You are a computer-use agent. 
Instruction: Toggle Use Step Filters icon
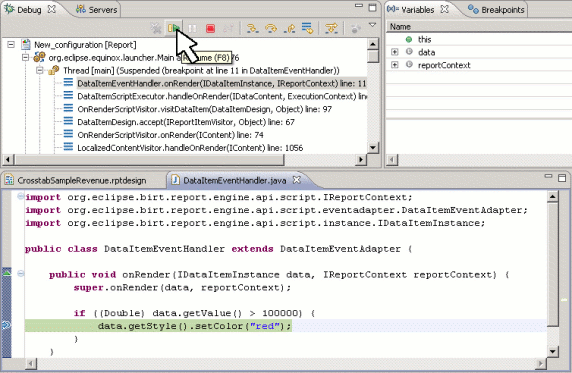331,28
